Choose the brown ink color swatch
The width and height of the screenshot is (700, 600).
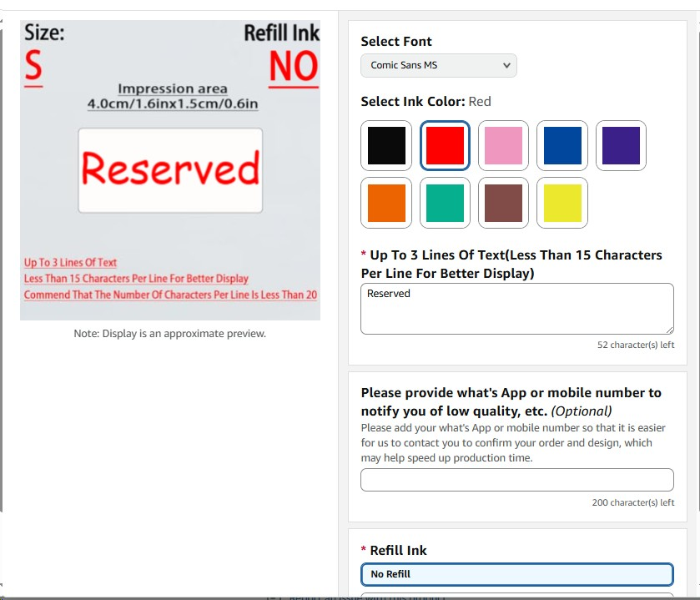click(x=503, y=203)
